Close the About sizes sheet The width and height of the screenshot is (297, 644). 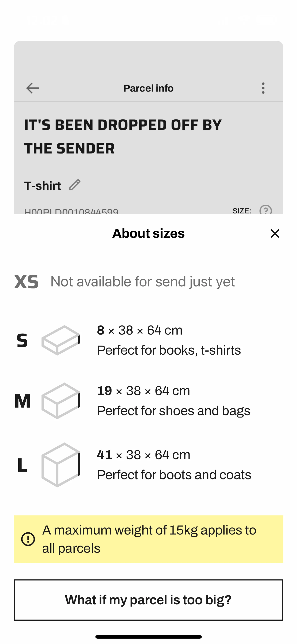click(x=275, y=234)
